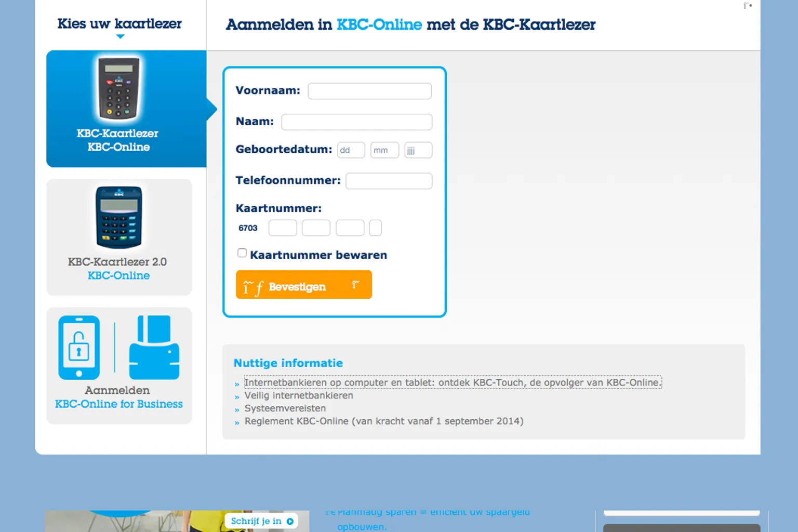Click the third Kaartnummer box
This screenshot has height=532, width=798.
(350, 228)
